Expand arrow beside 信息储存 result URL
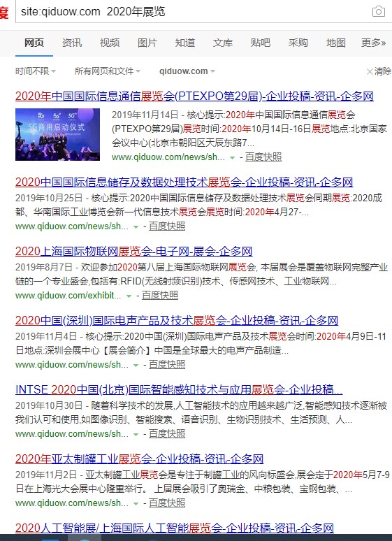The image size is (392, 541). tap(136, 227)
